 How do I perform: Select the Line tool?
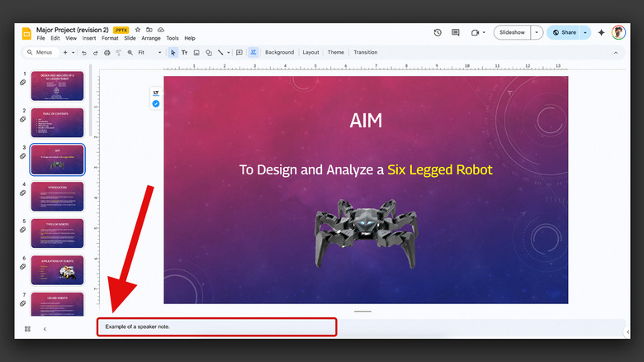coord(220,53)
